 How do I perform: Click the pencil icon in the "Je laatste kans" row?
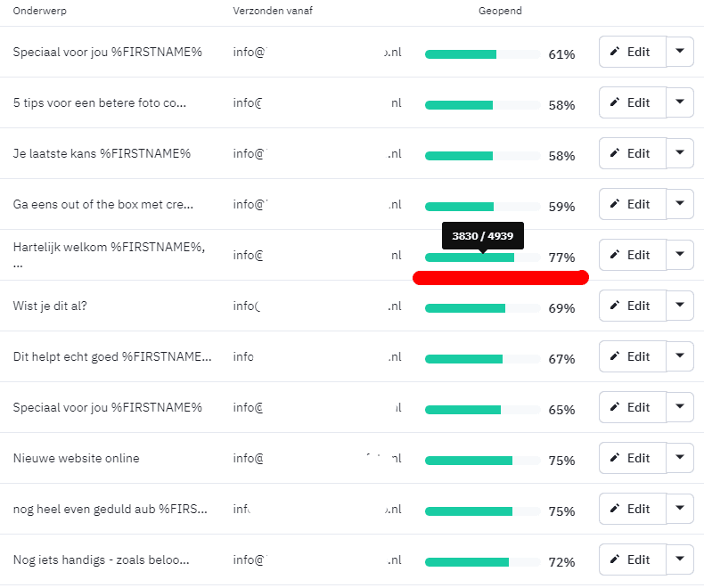[614, 153]
